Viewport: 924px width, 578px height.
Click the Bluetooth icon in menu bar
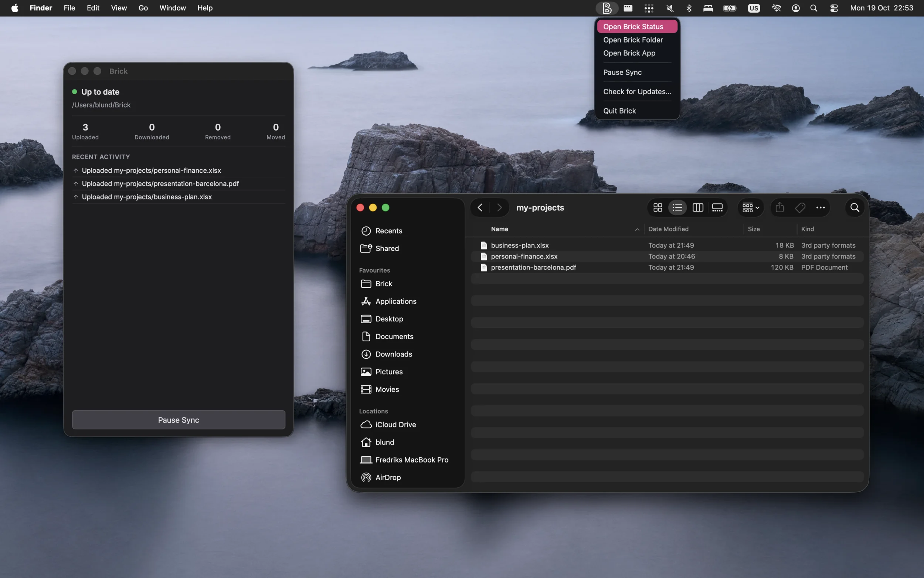tap(689, 8)
